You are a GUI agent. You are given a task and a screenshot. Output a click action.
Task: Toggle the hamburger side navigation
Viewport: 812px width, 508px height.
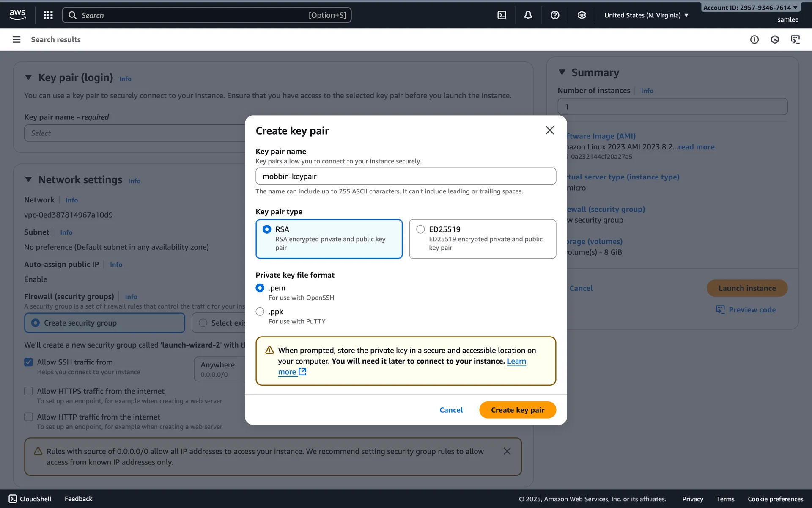[16, 39]
